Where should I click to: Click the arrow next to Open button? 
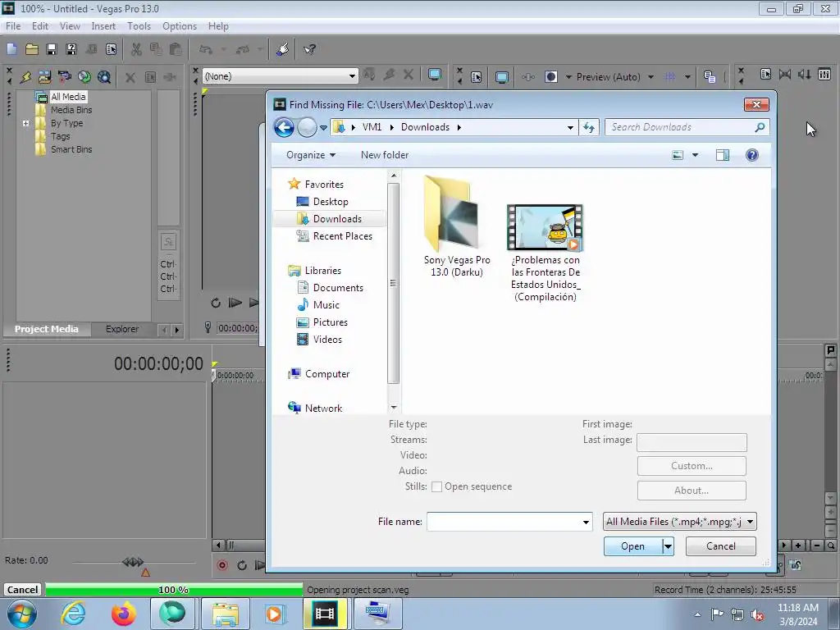tap(668, 546)
